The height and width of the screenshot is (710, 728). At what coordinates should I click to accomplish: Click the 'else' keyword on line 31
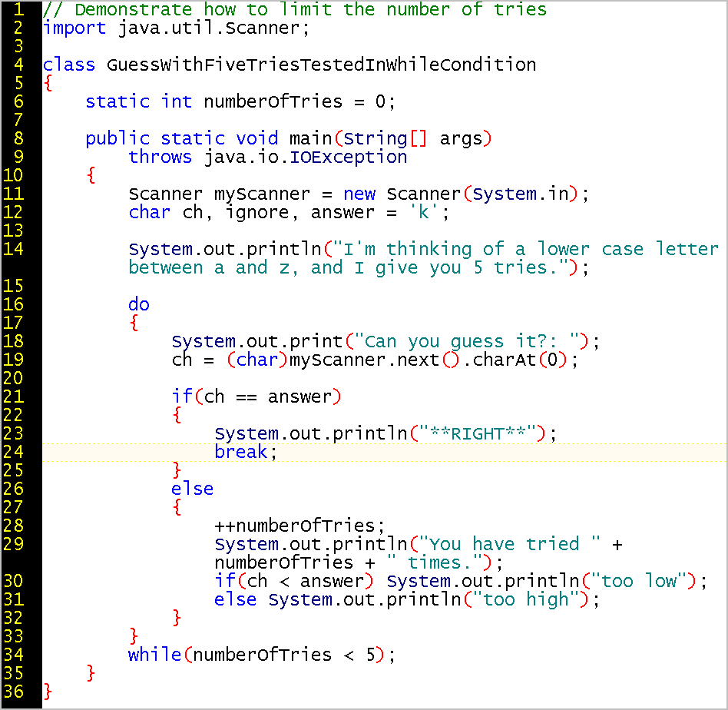point(235,599)
